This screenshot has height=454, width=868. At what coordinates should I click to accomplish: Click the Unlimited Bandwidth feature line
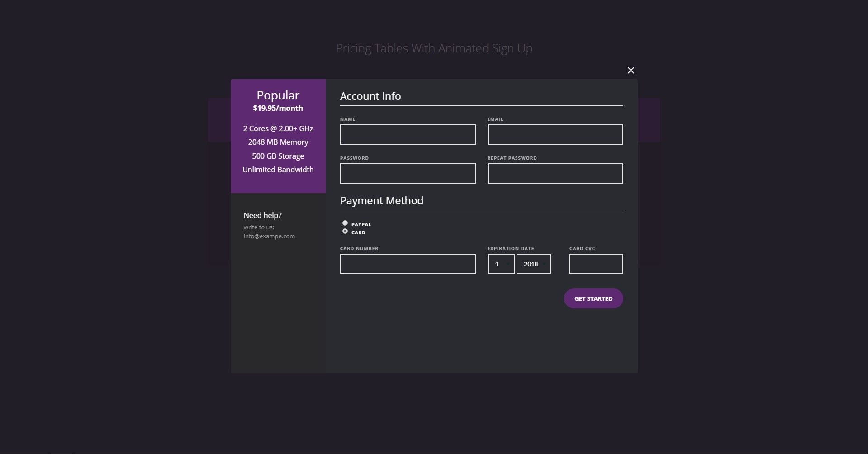point(278,170)
